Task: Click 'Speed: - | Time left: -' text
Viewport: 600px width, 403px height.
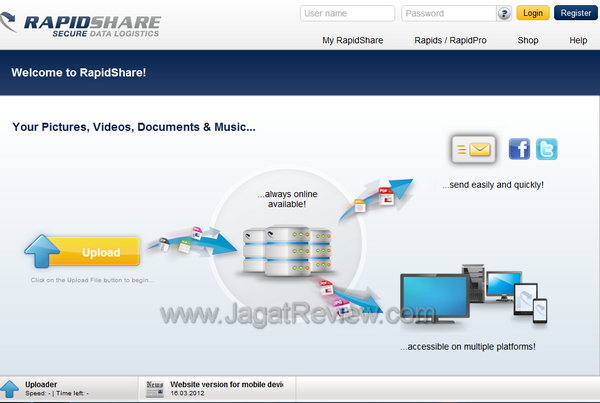Action: tap(57, 393)
